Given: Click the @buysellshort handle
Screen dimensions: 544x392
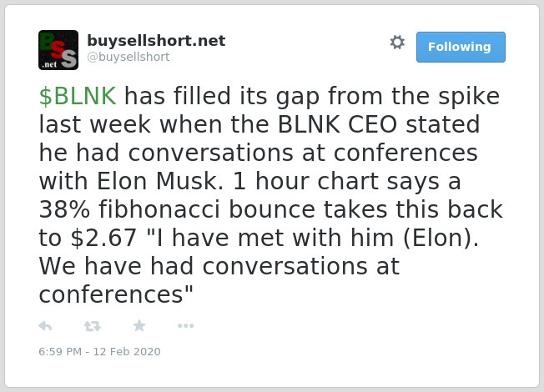Looking at the screenshot, I should coord(128,57).
